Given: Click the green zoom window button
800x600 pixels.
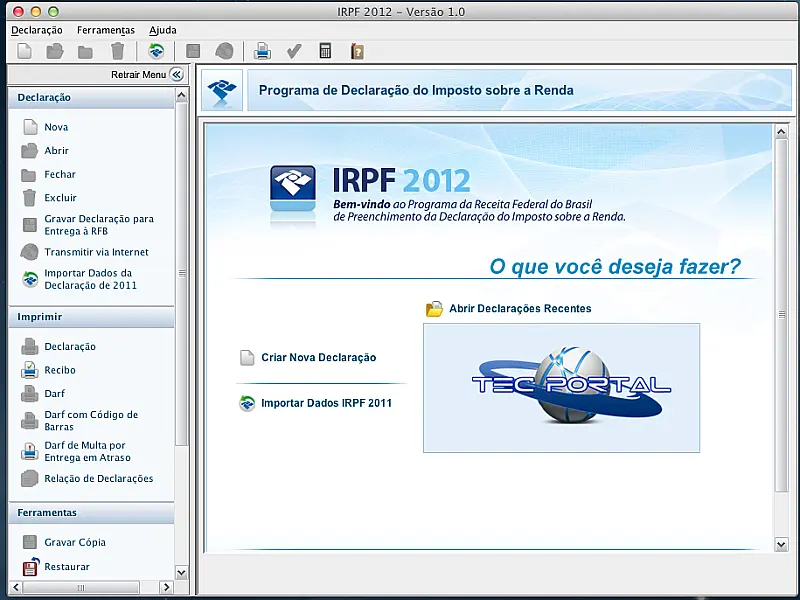Looking at the screenshot, I should (x=53, y=11).
